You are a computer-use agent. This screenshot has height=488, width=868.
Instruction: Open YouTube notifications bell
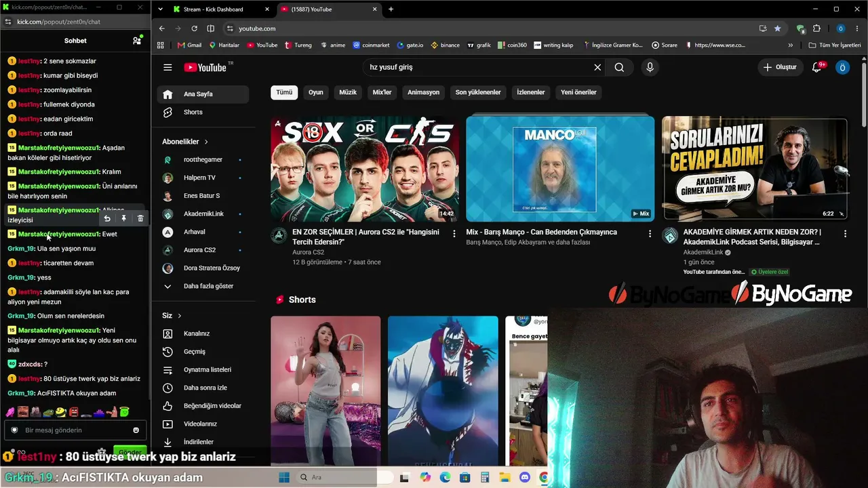tap(817, 67)
